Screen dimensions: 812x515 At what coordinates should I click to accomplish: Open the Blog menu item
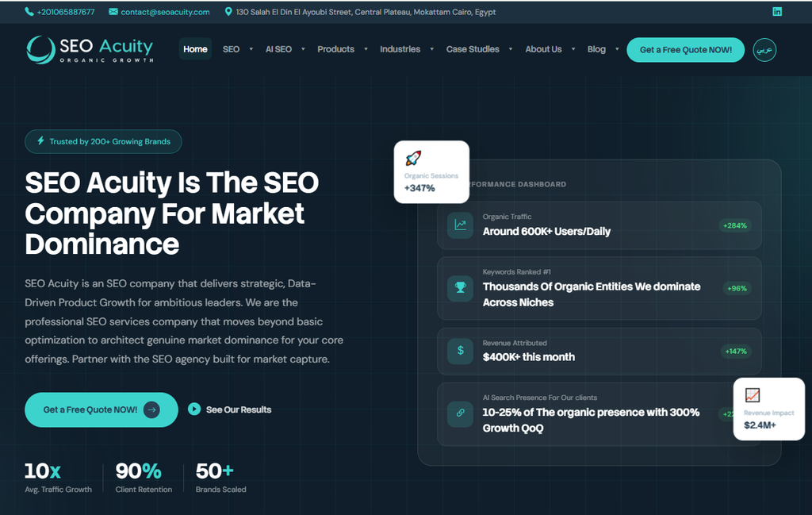coord(596,49)
